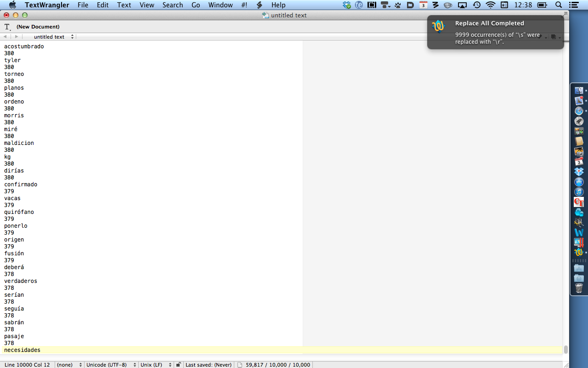Open the language (none) popup menu

pyautogui.click(x=69, y=365)
